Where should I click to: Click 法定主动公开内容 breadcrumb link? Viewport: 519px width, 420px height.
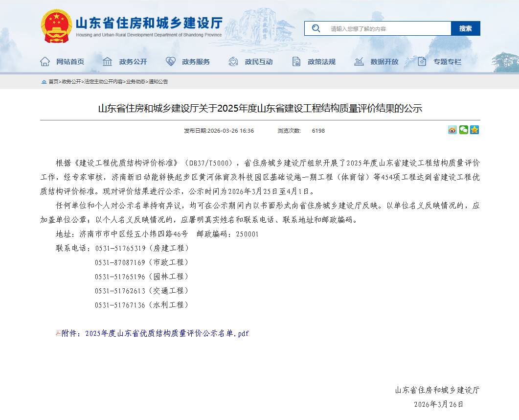pyautogui.click(x=104, y=82)
